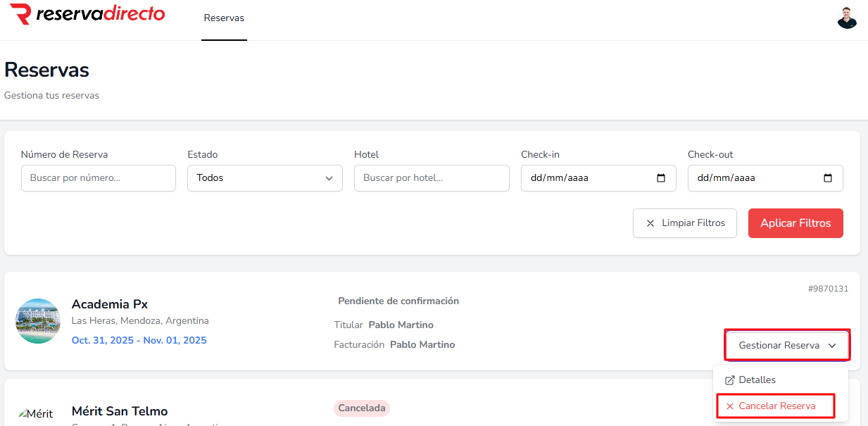
Task: Expand the Estado dropdown showing Todos
Action: tap(265, 178)
